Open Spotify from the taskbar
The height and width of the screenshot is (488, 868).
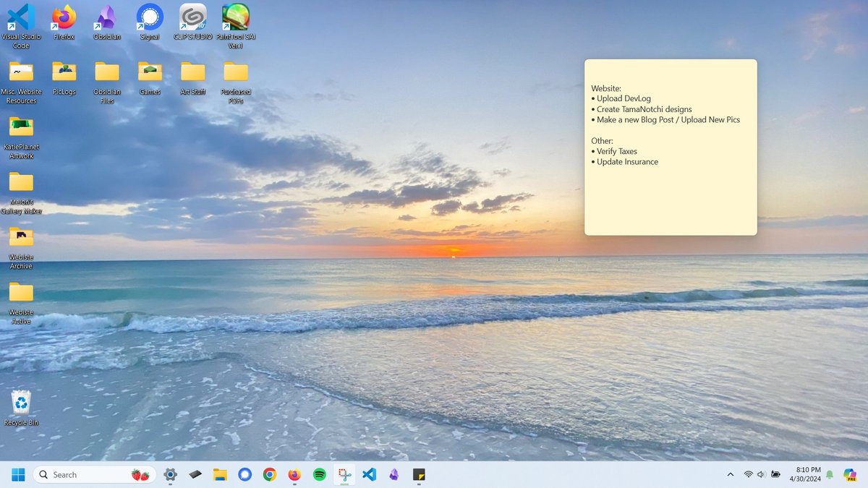[319, 475]
